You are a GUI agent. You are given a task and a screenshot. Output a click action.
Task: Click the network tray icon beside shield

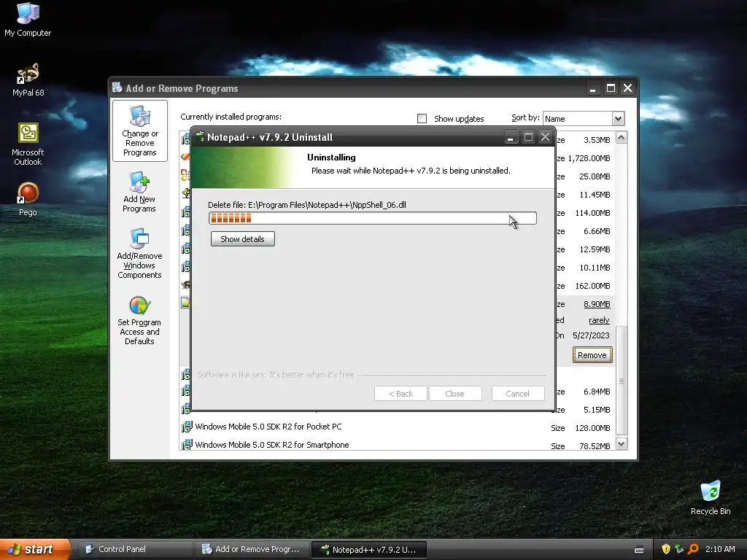(x=679, y=549)
